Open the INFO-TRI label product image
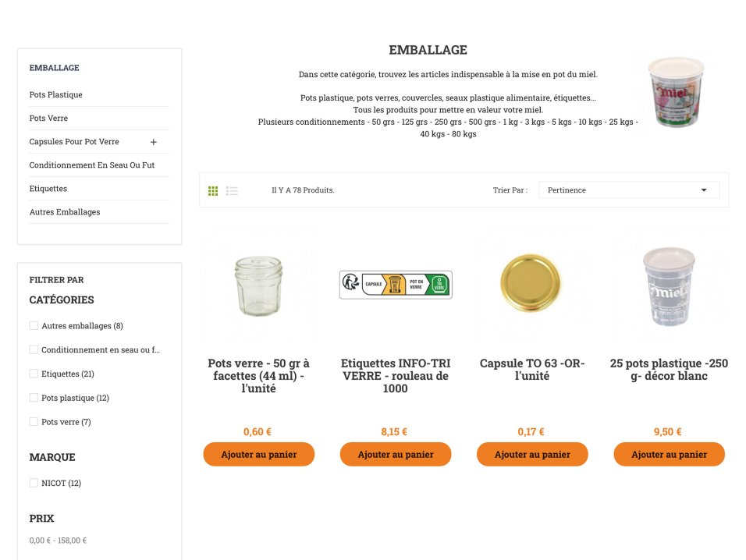The width and height of the screenshot is (746, 560). pyautogui.click(x=396, y=285)
